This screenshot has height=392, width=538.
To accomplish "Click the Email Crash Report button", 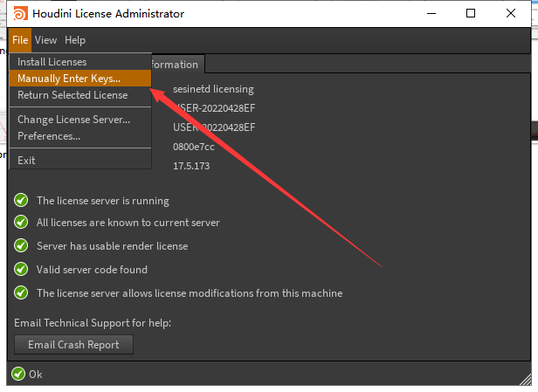I will [73, 344].
